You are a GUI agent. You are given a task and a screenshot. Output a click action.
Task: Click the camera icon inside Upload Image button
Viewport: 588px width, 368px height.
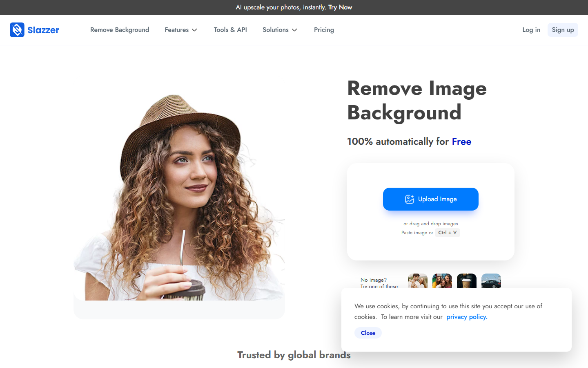(409, 199)
